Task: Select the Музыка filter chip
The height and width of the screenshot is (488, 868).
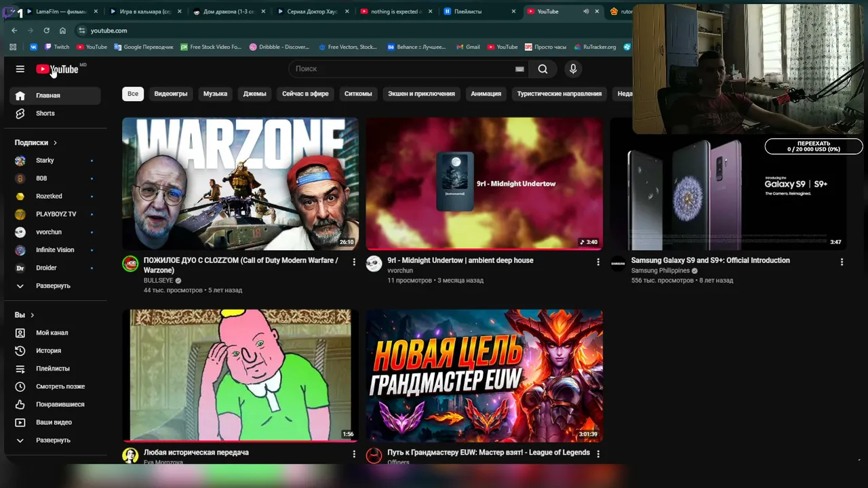Action: (215, 94)
